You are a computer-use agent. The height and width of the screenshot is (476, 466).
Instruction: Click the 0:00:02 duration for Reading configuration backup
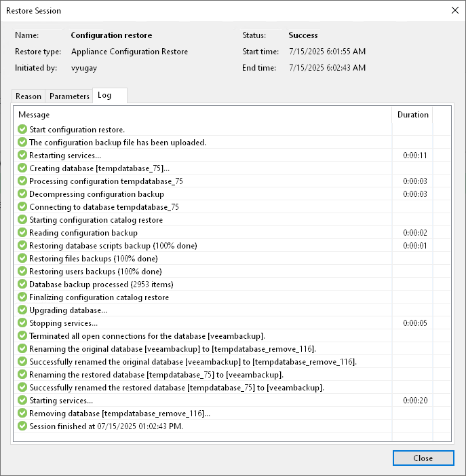pyautogui.click(x=414, y=233)
